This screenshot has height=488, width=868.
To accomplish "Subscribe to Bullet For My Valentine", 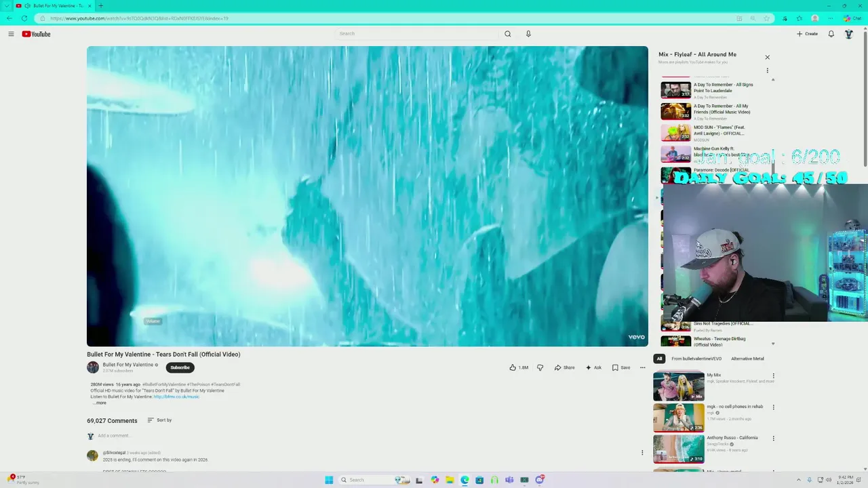I will tap(180, 367).
